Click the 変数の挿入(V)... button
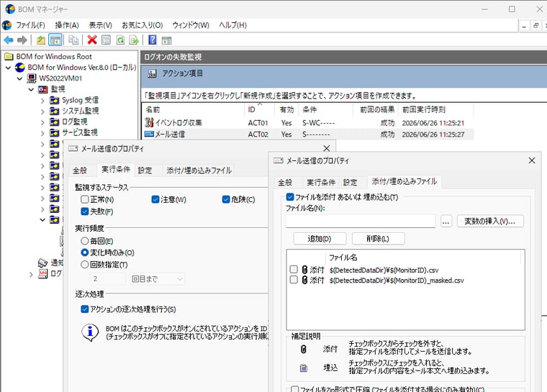Viewport: 547px width, 392px height. coord(490,221)
